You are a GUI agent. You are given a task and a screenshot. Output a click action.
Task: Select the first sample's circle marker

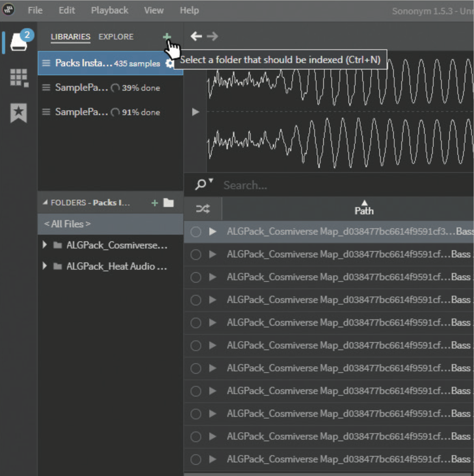tap(196, 232)
